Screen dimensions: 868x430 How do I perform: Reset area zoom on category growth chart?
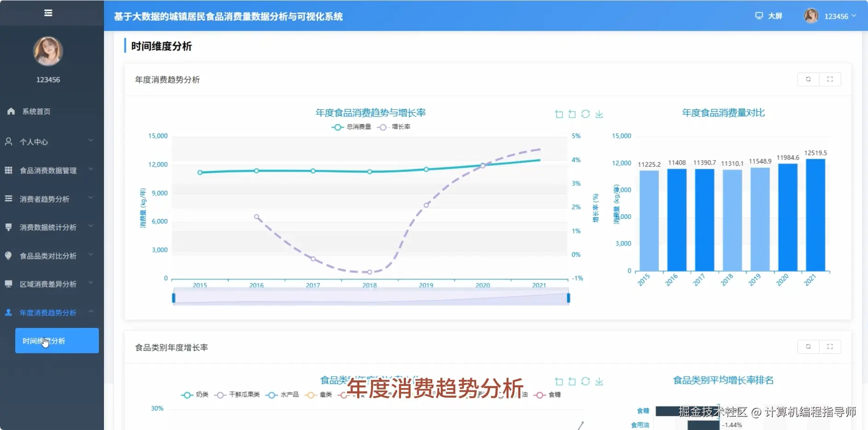click(572, 381)
